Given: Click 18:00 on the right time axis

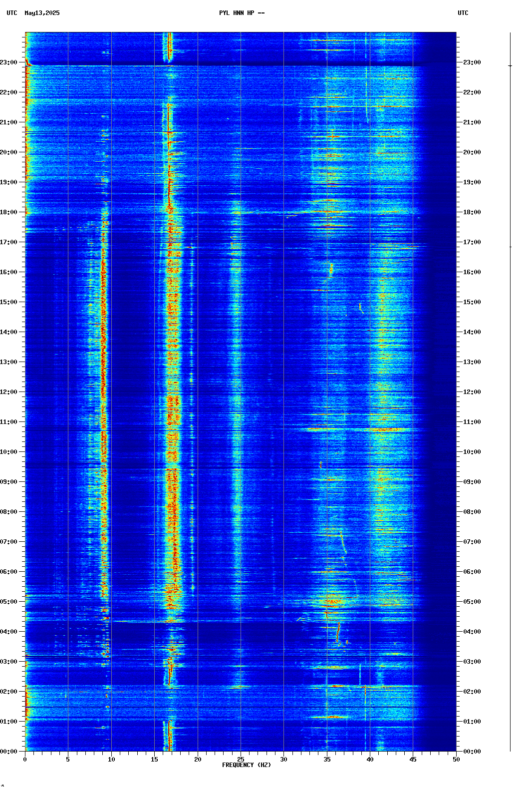Looking at the screenshot, I should click(x=472, y=212).
